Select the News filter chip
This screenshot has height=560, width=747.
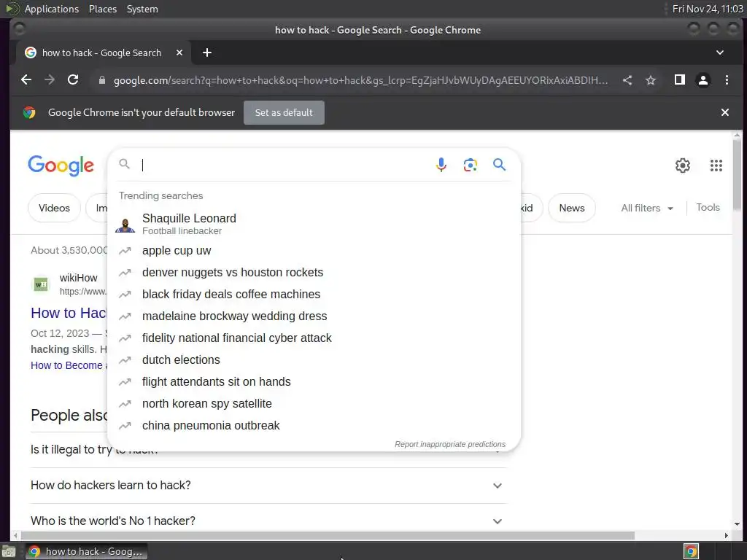[x=572, y=208]
